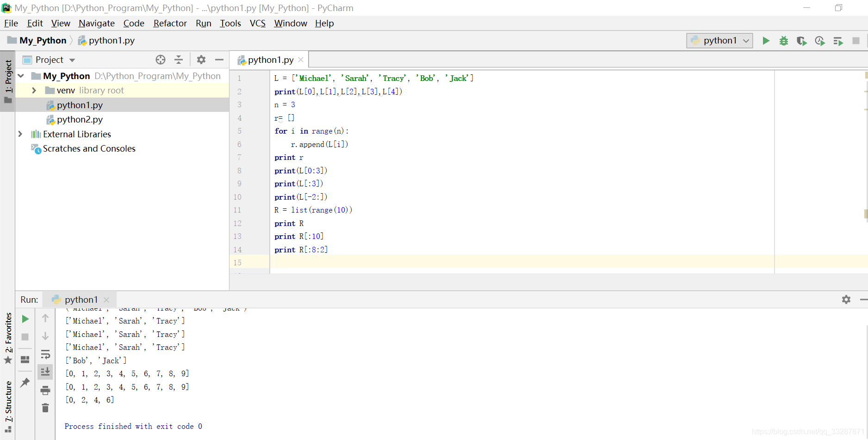This screenshot has width=868, height=440.
Task: Click console output line "['Bob', 'Jack']"
Action: point(96,361)
